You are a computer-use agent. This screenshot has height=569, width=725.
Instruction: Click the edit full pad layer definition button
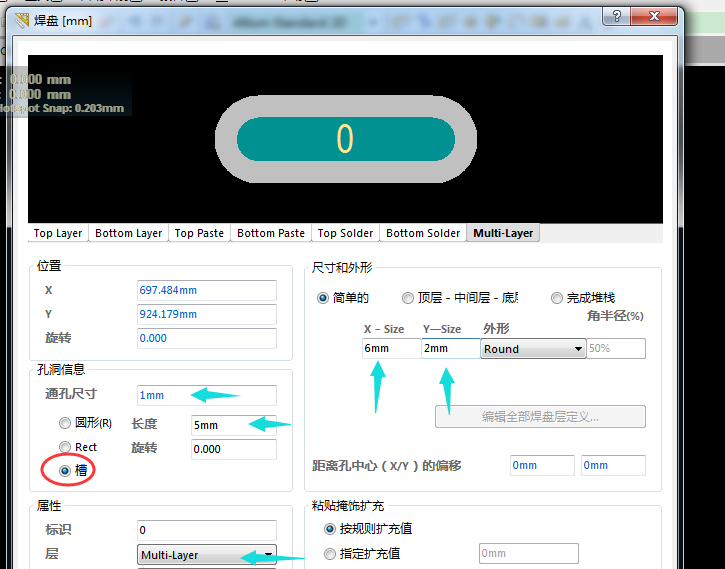coord(540,417)
